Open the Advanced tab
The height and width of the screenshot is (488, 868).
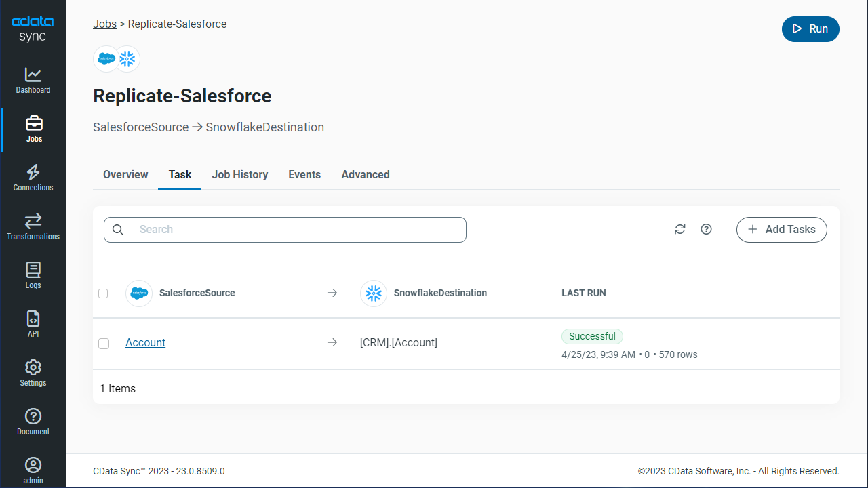(365, 175)
